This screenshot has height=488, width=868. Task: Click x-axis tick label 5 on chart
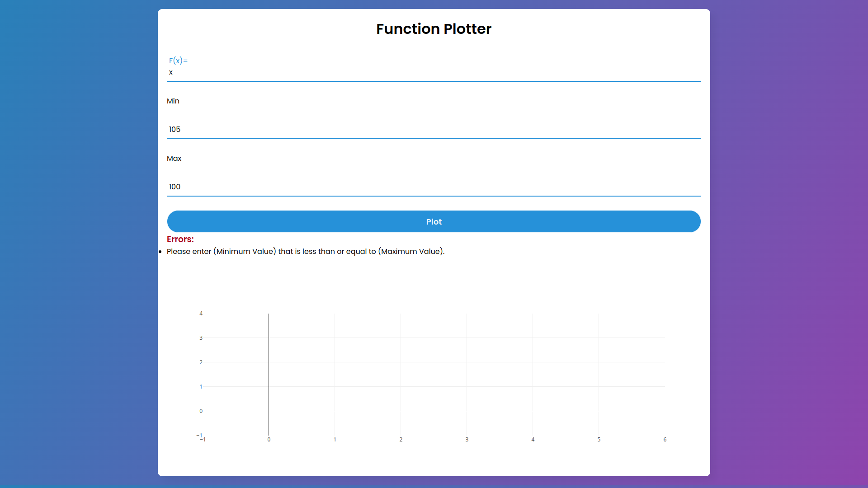599,440
